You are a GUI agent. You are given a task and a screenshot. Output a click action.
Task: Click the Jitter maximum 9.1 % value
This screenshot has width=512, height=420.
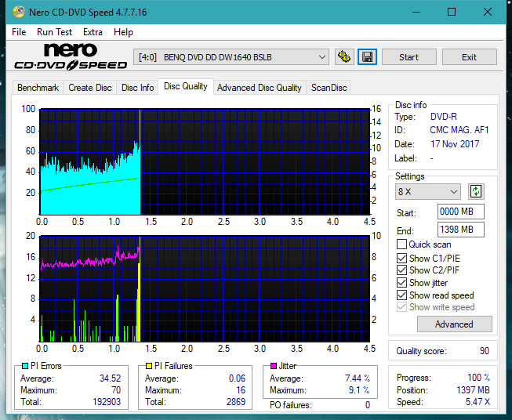pos(359,390)
